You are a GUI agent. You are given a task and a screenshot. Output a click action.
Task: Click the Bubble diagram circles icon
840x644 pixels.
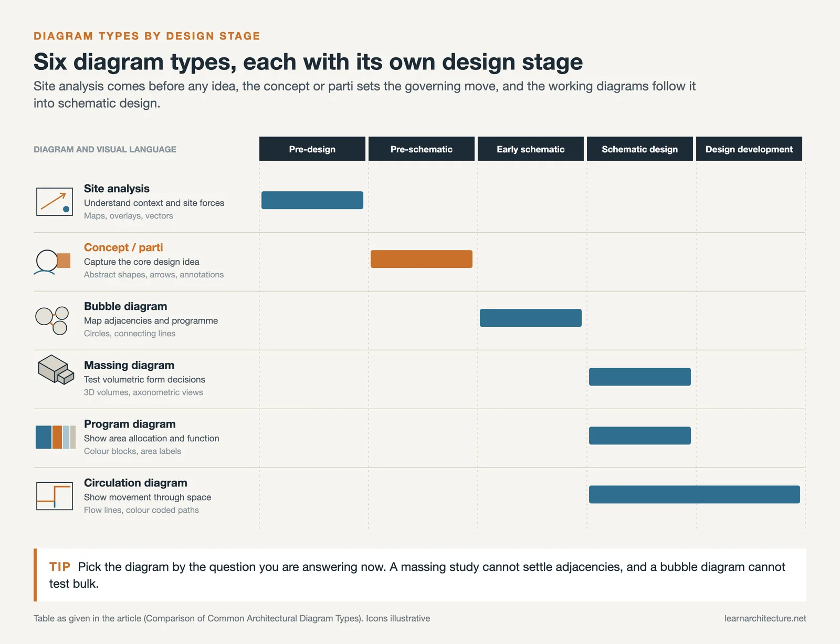(52, 320)
